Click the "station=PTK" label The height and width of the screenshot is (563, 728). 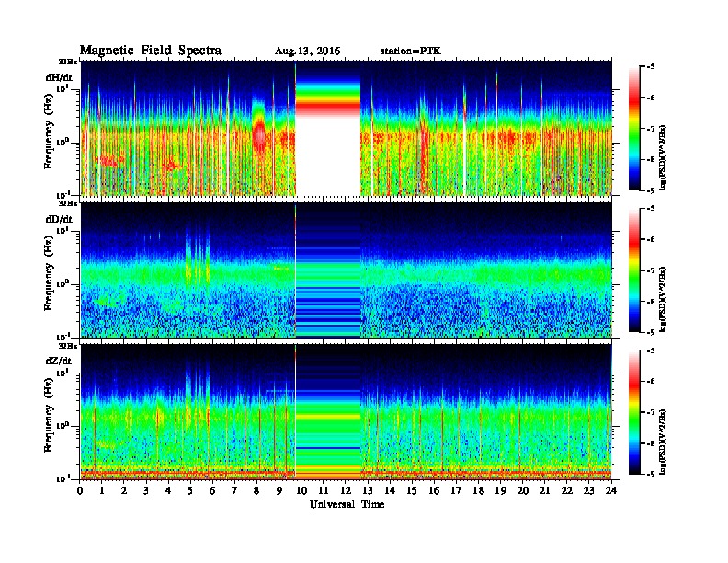pyautogui.click(x=410, y=52)
